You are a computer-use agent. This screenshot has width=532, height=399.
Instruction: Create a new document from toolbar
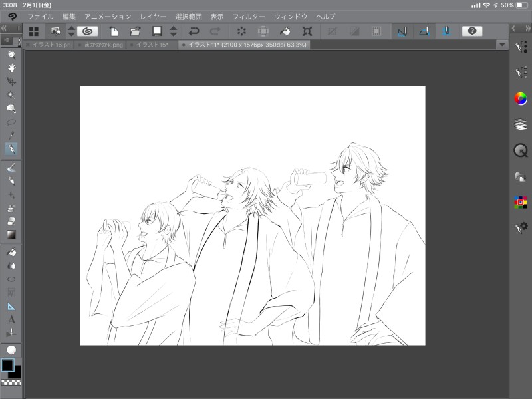[x=114, y=31]
